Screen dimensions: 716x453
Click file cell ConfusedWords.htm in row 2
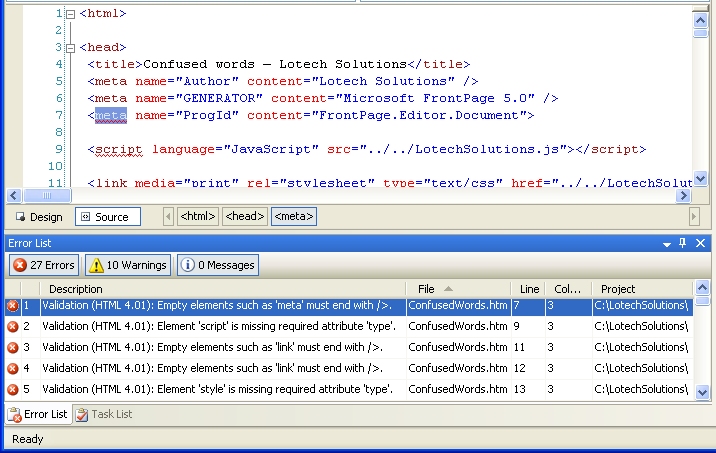point(458,327)
